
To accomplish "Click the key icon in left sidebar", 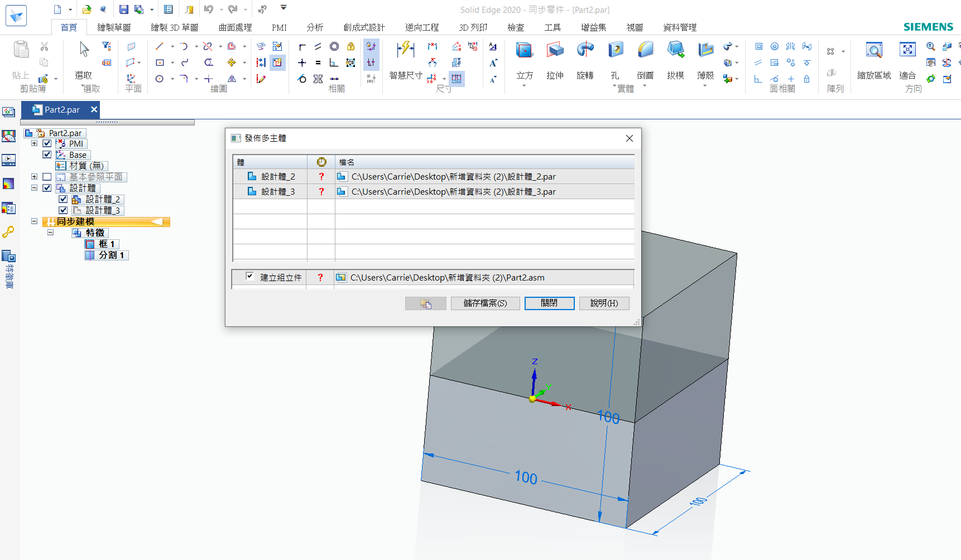I will tap(8, 232).
